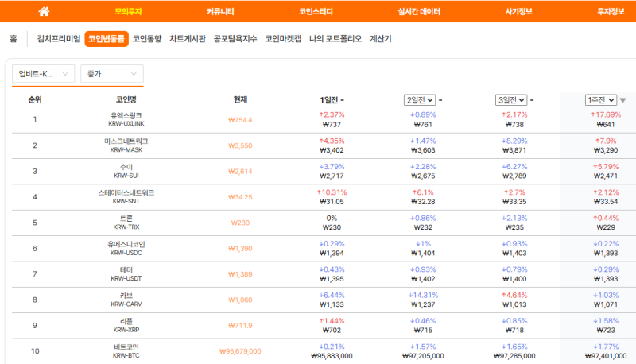The height and width of the screenshot is (364, 636).
Task: Click the 6.44% one-day drop value
Action: click(332, 295)
